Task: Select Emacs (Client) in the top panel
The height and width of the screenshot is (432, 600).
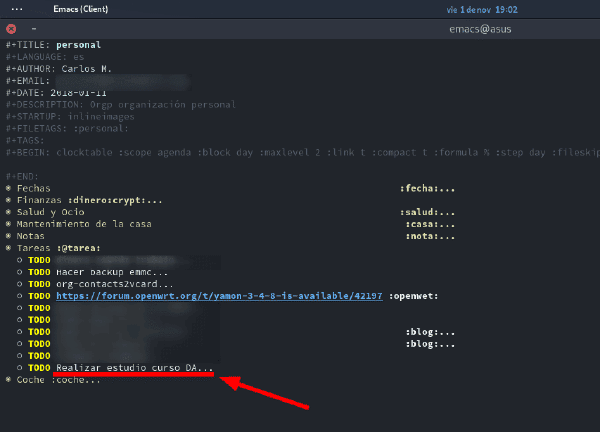Action: pos(81,9)
